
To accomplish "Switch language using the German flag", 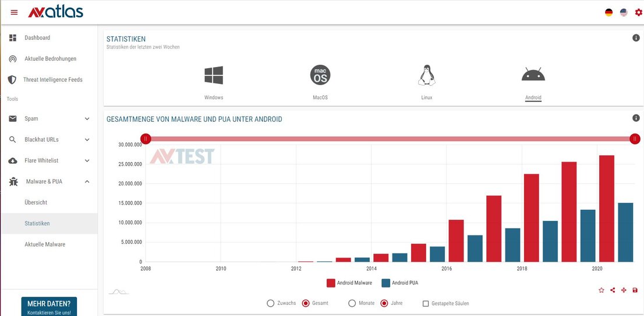I will coord(608,12).
